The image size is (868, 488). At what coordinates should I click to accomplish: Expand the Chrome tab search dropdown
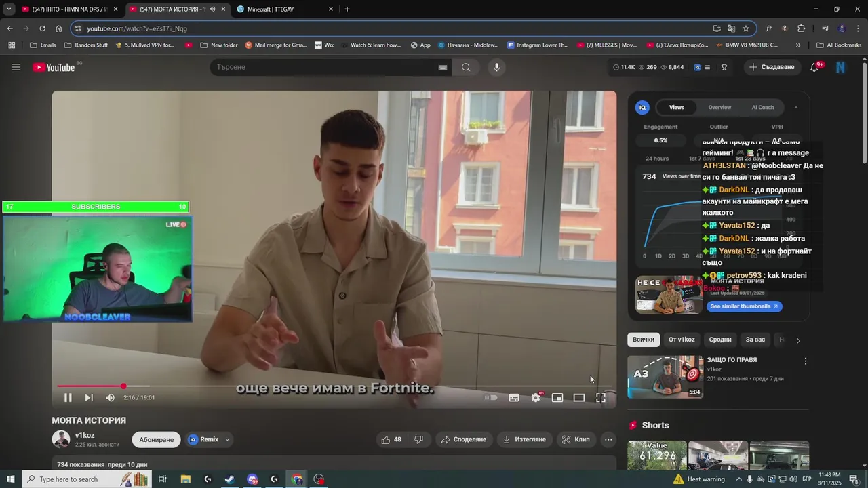coord(9,9)
